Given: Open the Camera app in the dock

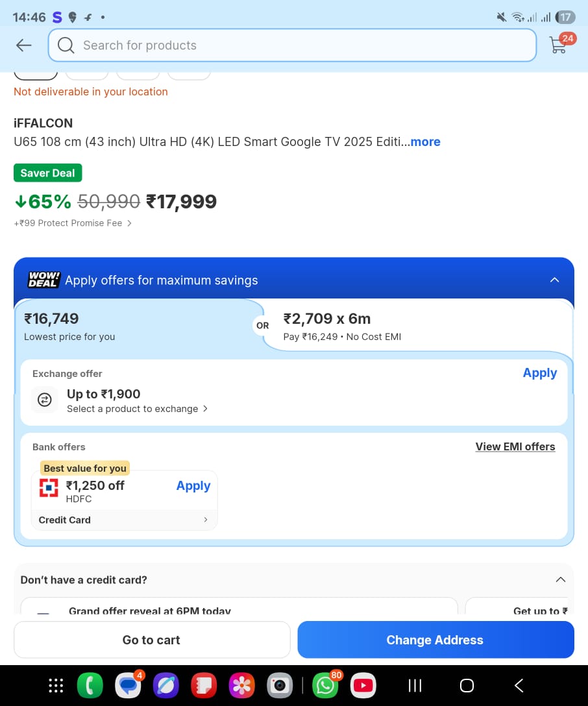Looking at the screenshot, I should [x=280, y=685].
